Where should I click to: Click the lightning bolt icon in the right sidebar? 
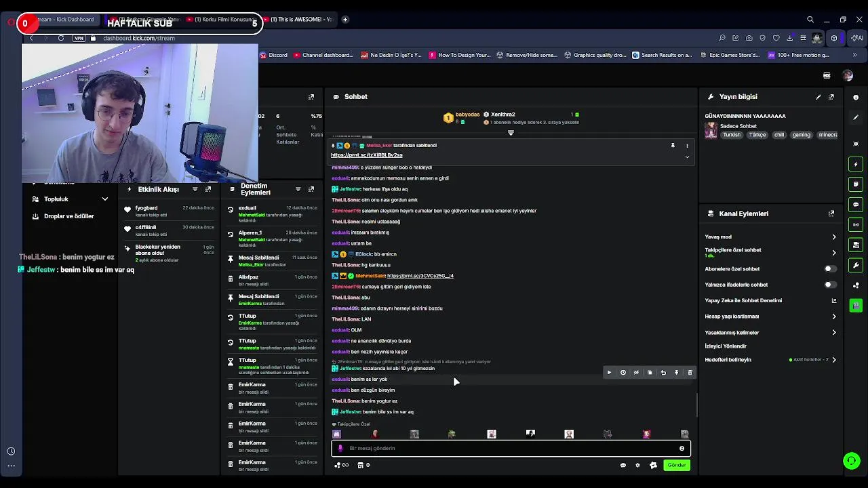point(856,164)
